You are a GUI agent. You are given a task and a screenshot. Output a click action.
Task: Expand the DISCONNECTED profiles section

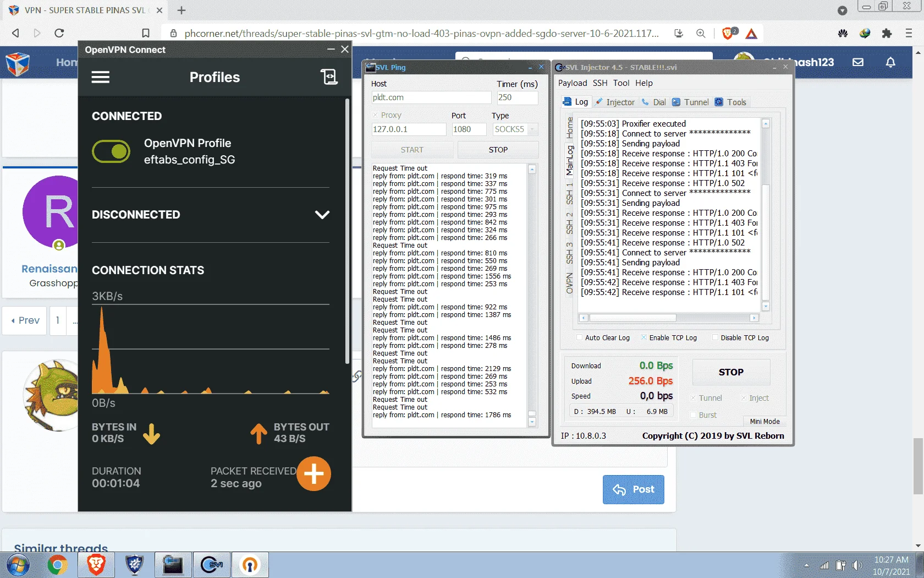click(x=322, y=215)
